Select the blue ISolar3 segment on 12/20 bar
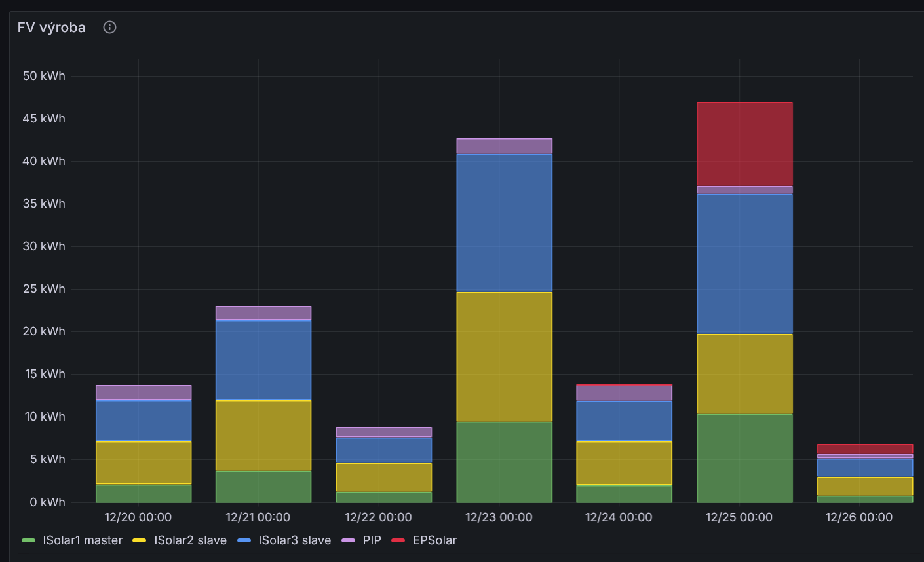924x562 pixels. pyautogui.click(x=144, y=421)
